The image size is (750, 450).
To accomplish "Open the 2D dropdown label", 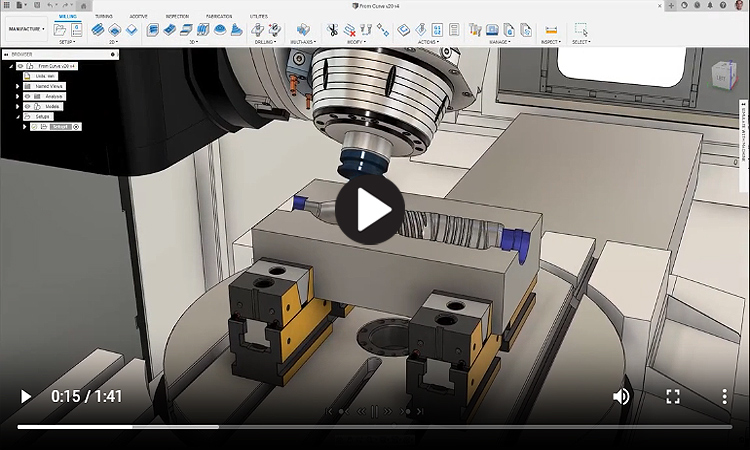I will [113, 42].
